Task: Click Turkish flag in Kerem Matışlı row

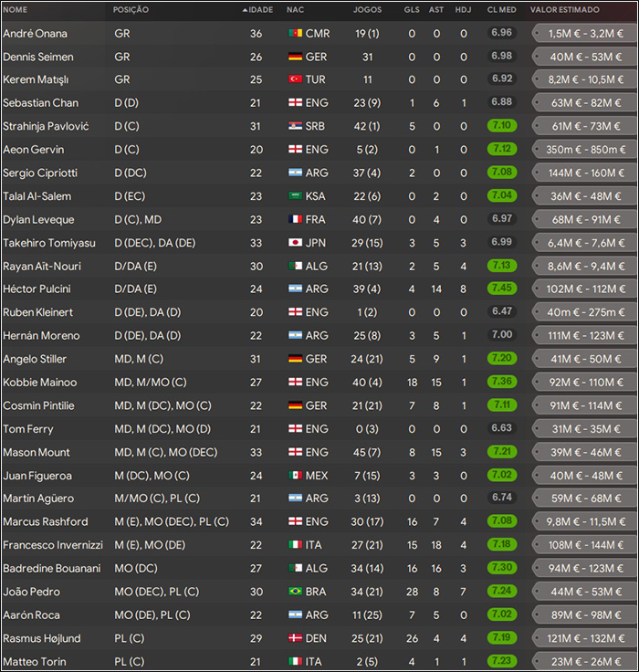Action: click(x=295, y=79)
